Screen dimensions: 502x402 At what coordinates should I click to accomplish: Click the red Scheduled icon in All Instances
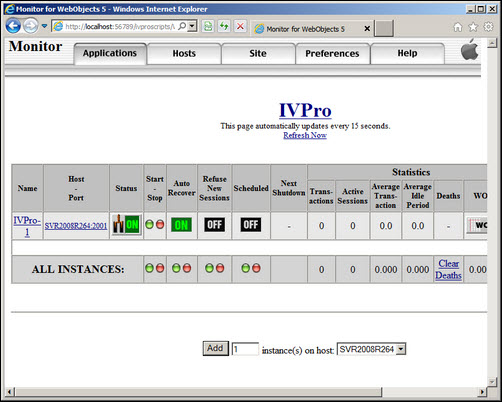click(x=256, y=268)
